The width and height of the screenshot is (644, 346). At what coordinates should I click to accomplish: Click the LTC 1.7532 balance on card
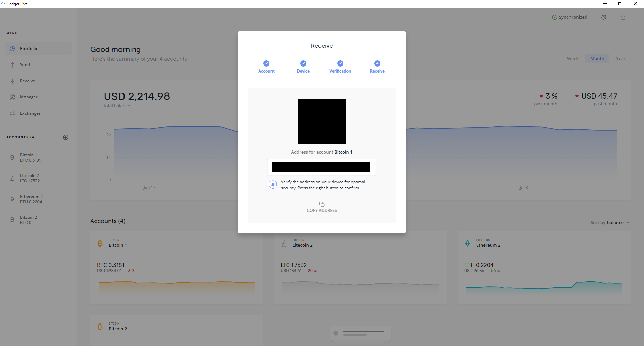294,265
